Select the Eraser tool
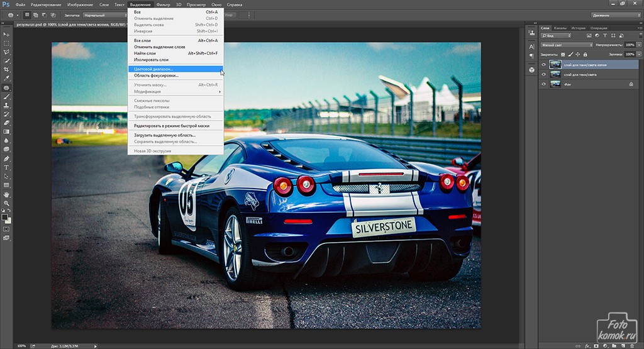 6,123
